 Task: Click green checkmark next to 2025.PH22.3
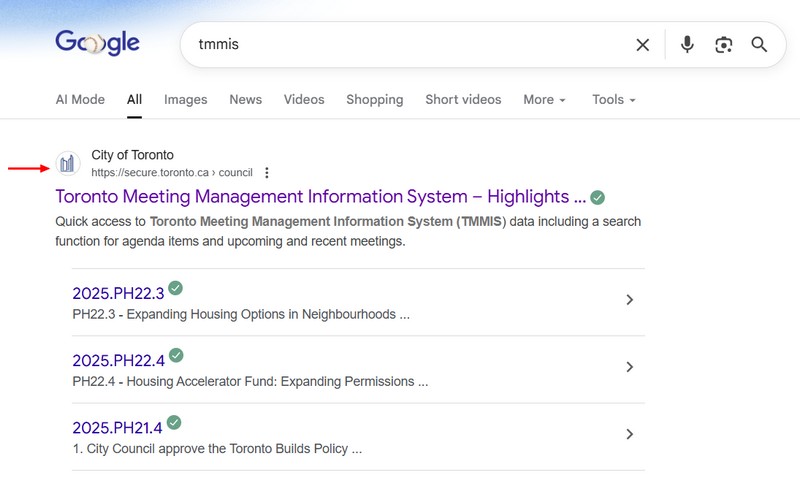click(x=176, y=289)
